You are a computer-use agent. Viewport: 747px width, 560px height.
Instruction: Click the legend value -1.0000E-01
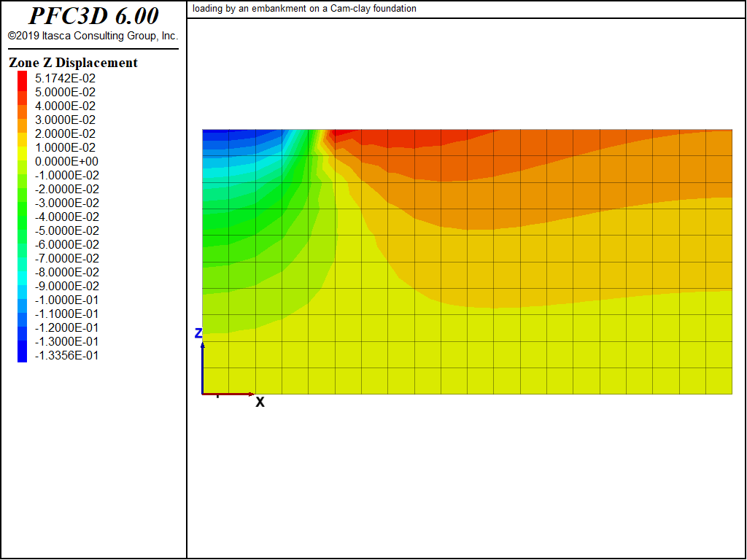66,300
